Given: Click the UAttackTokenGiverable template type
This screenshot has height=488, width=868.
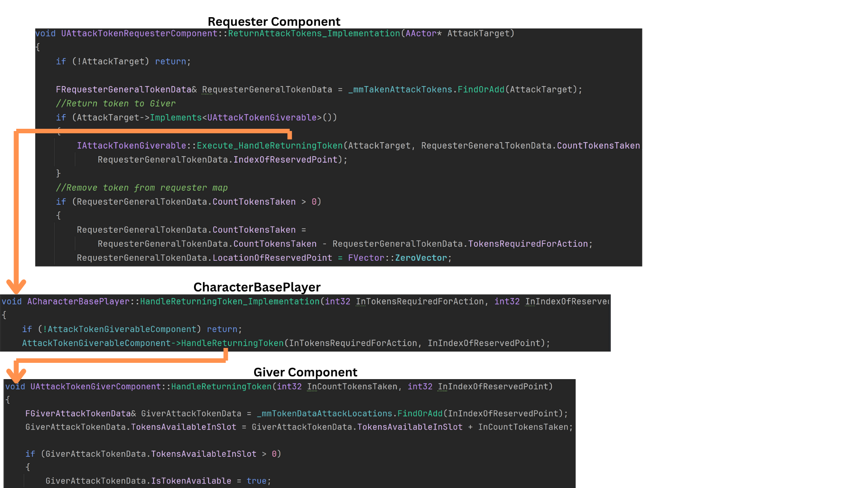Looking at the screenshot, I should point(262,117).
